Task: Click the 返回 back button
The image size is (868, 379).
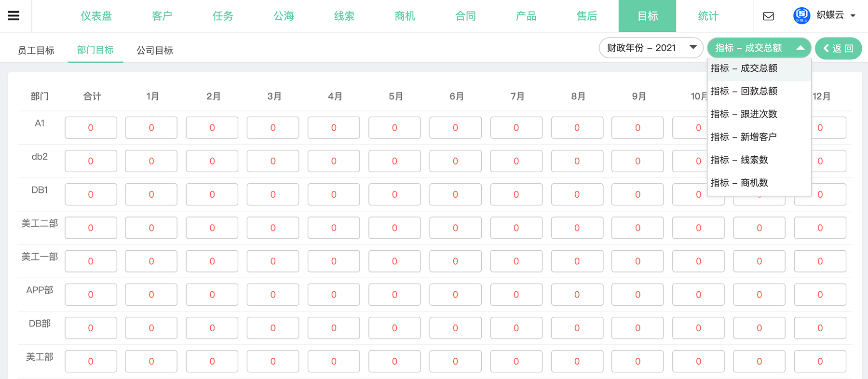Action: (x=838, y=48)
